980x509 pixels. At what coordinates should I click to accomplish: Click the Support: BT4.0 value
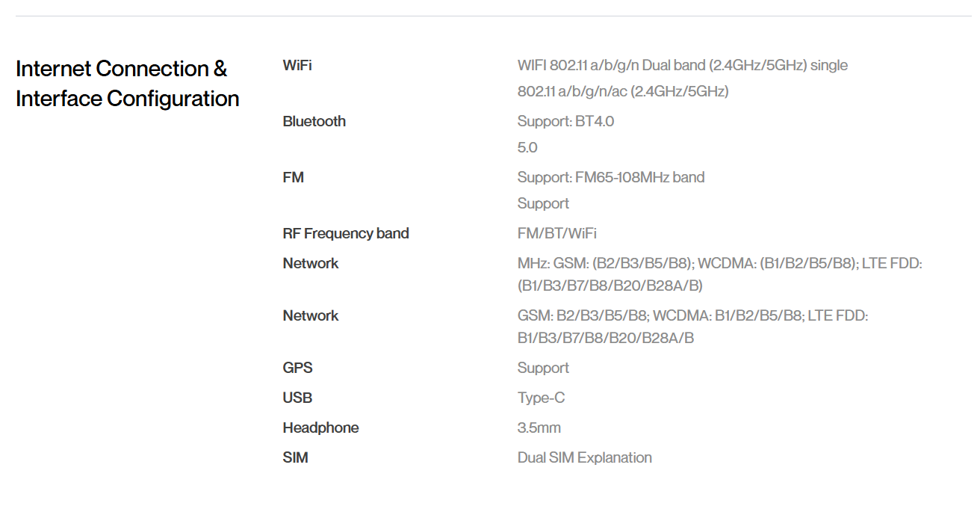(565, 121)
